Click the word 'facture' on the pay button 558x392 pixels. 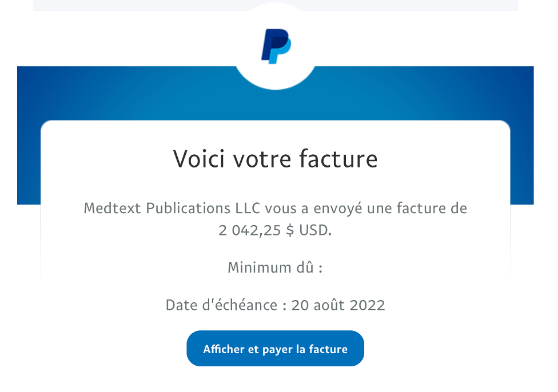pos(328,349)
